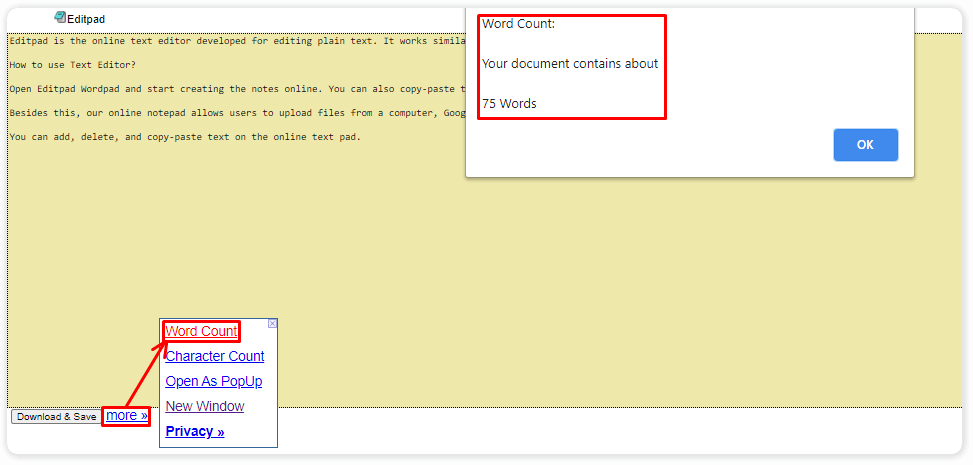
Task: Click the Editpad title text
Action: pos(86,19)
